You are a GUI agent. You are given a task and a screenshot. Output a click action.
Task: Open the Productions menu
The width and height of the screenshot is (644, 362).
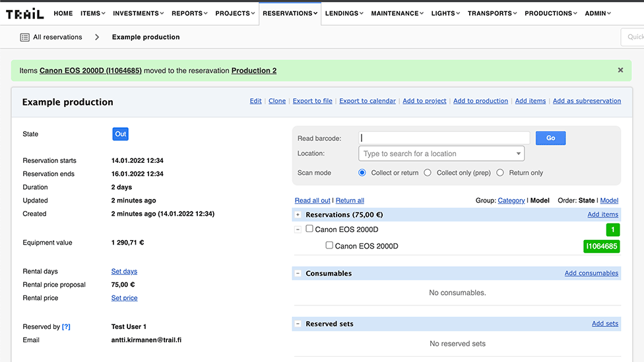coord(551,14)
